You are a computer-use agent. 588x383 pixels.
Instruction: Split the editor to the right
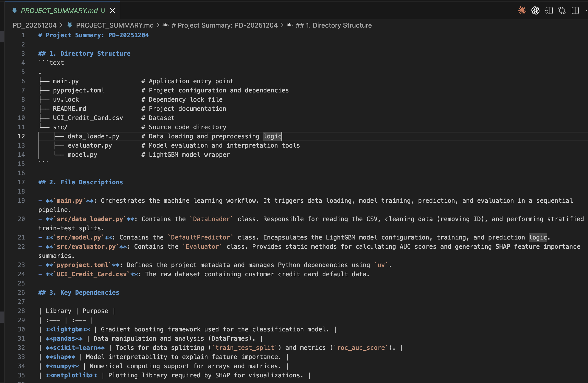(x=575, y=10)
